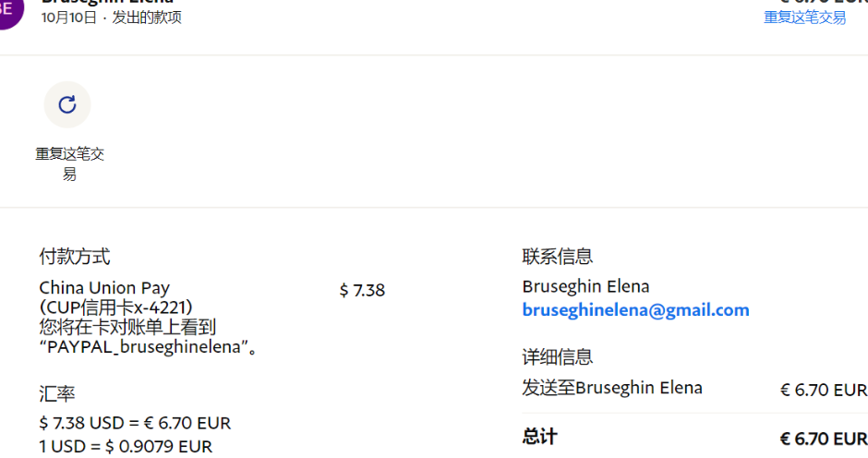This screenshot has width=868, height=458.
Task: Click the 发送至Bruseghin Elena row
Action: [612, 388]
